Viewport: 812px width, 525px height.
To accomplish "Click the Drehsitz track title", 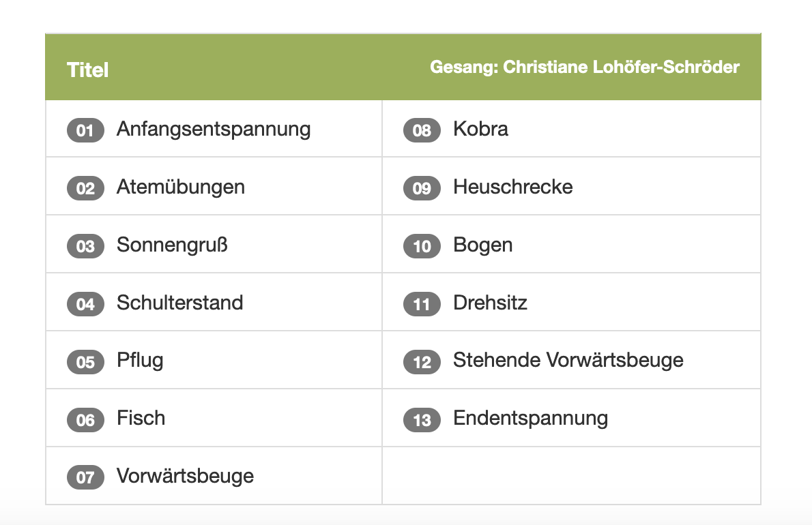I will pyautogui.click(x=490, y=303).
